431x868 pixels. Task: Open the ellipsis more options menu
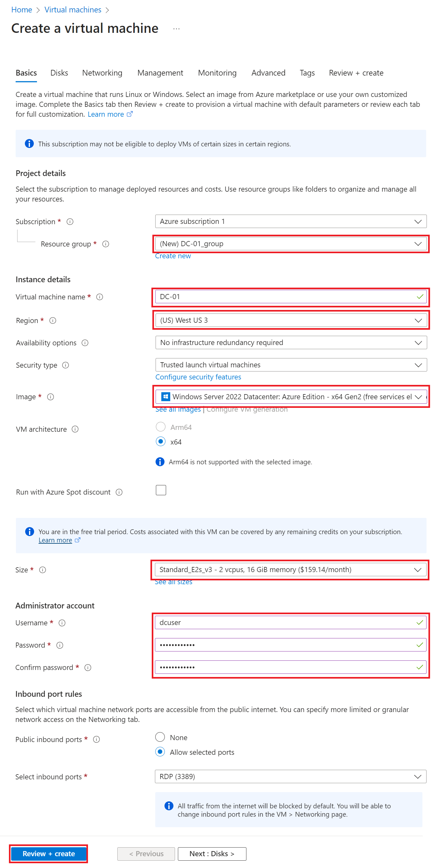[176, 29]
